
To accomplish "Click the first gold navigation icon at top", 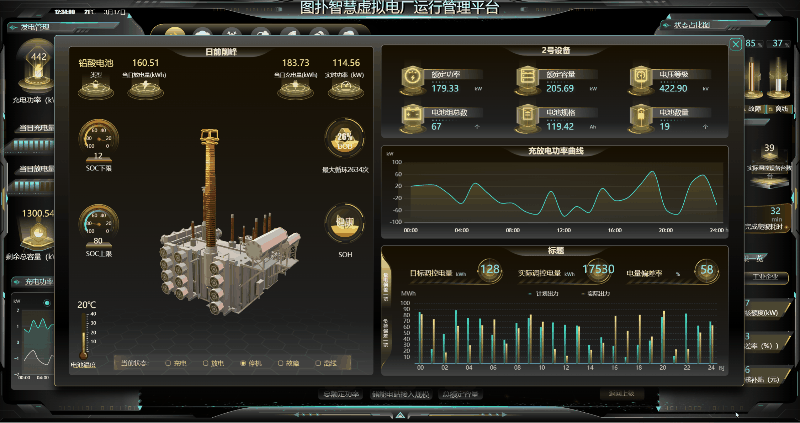I will [175, 33].
